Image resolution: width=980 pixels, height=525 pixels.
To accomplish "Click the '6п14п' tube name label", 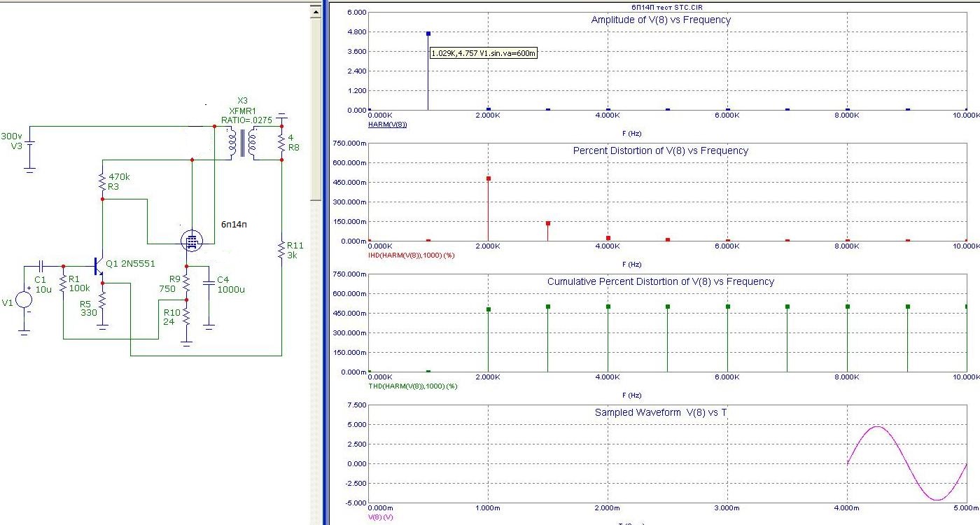I will [235, 224].
